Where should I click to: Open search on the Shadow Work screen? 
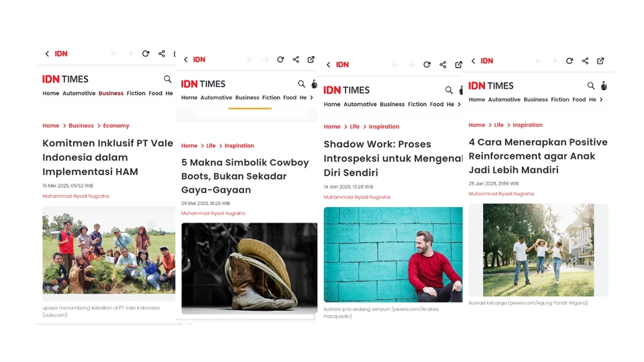(x=449, y=90)
